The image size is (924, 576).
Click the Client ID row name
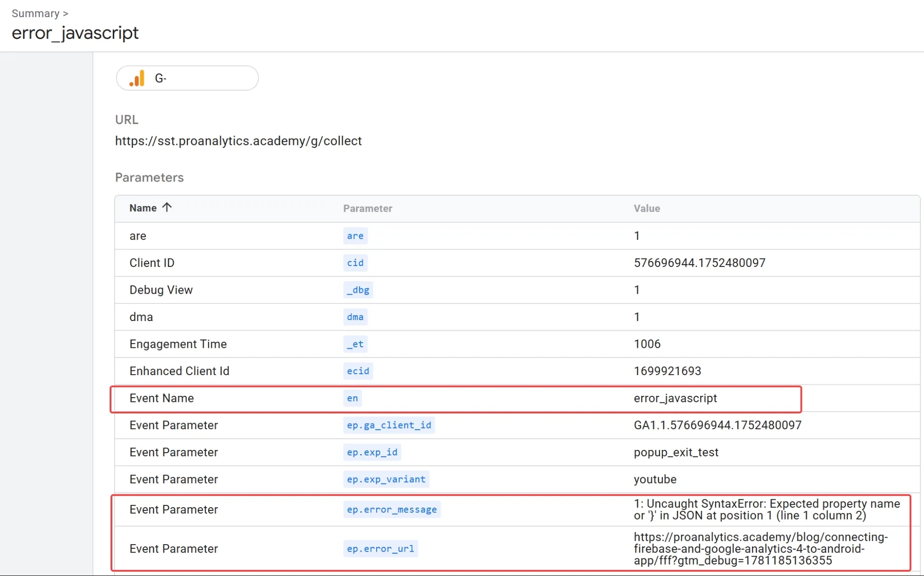[152, 263]
